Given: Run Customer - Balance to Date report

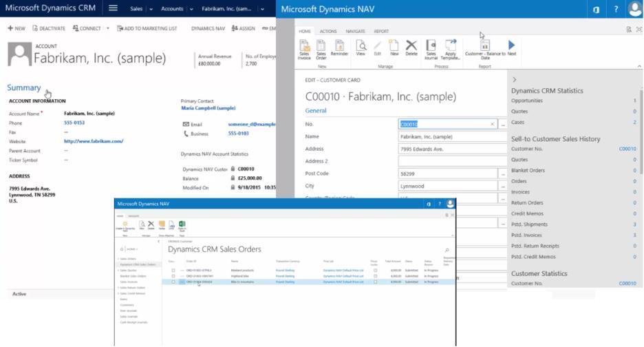Looking at the screenshot, I should point(485,50).
